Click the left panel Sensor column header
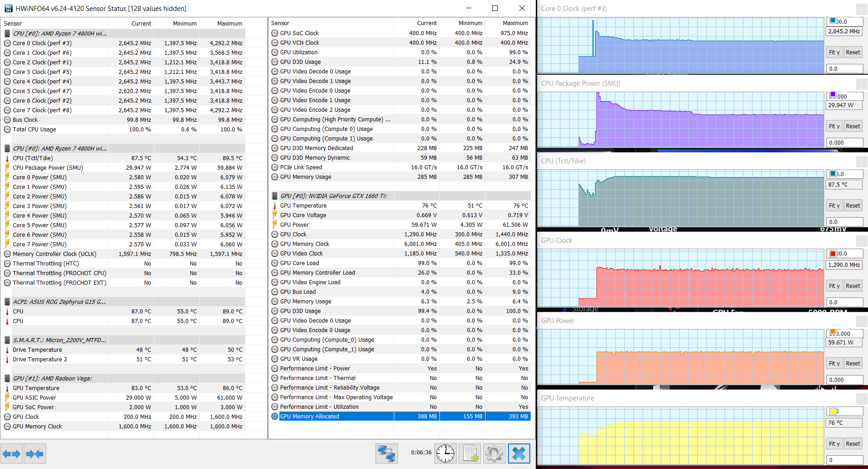The image size is (868, 469). [55, 24]
